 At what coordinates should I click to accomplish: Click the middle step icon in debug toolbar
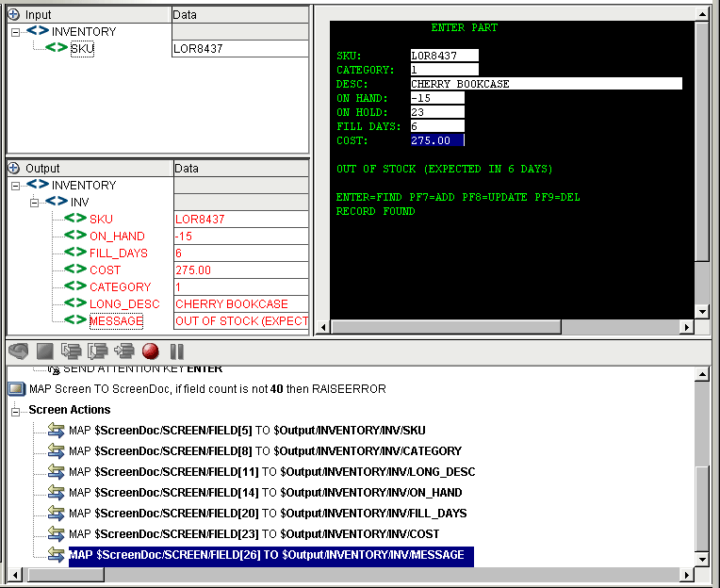(97, 351)
